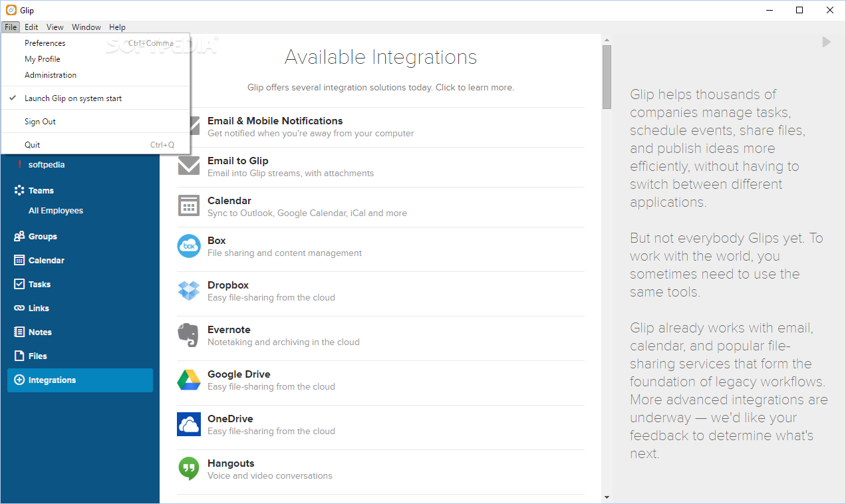This screenshot has height=504, width=846.
Task: Go to Teams section label
Action: [41, 190]
